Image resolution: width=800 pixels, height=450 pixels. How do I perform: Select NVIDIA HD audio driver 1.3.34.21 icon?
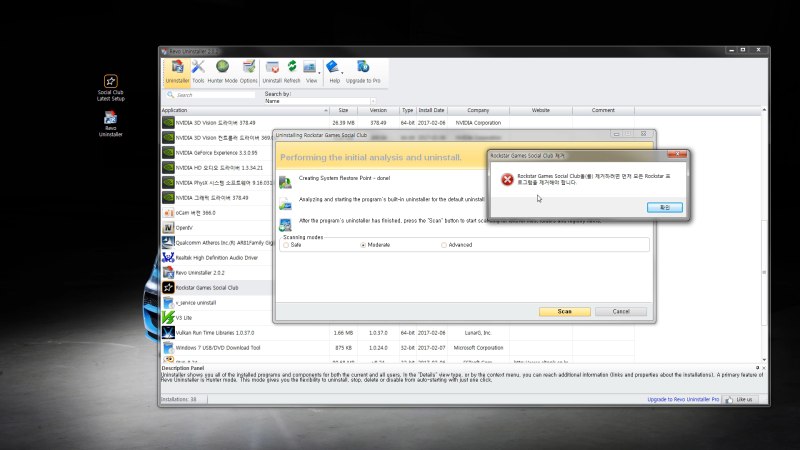point(168,167)
